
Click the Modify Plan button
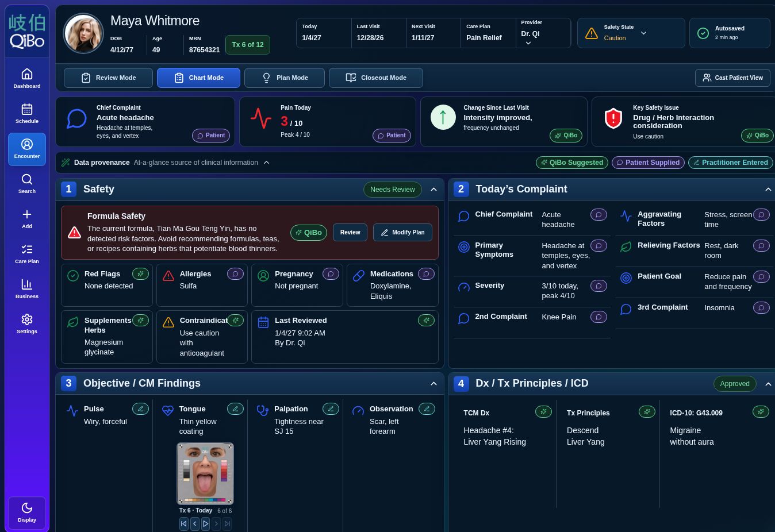[402, 232]
